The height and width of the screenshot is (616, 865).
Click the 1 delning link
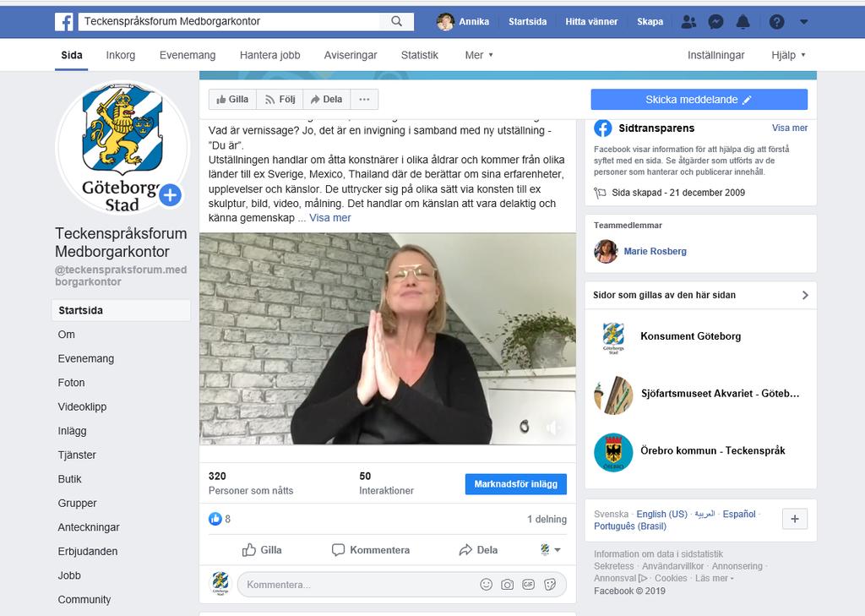pos(547,520)
